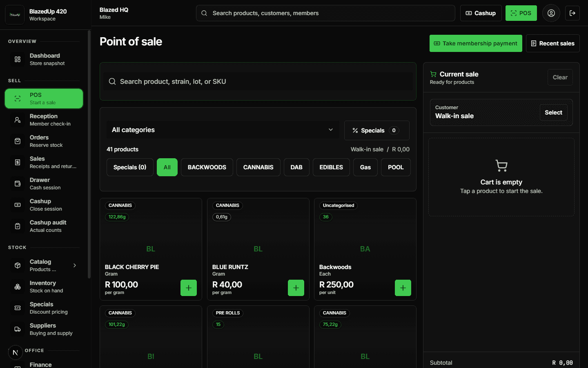Open Sales receipts and returns
Image resolution: width=588 pixels, height=368 pixels.
click(44, 162)
